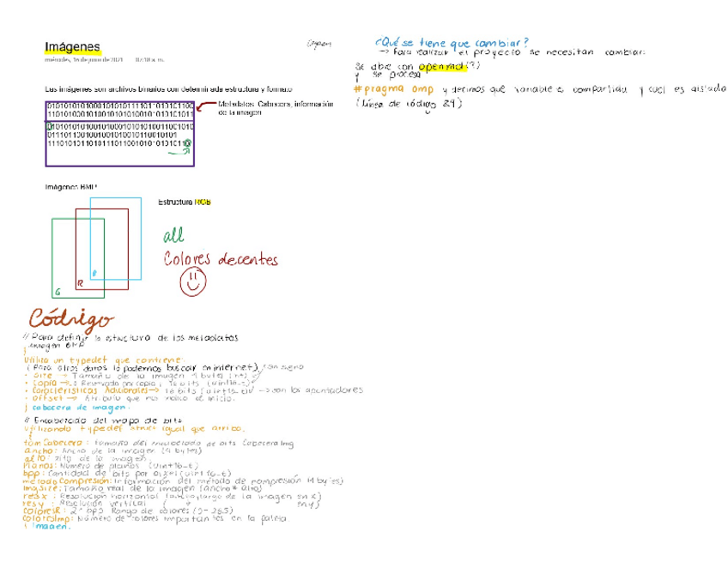The image size is (728, 562).
Task: Click the blue rectangle's "B" label
Action: pyautogui.click(x=94, y=274)
